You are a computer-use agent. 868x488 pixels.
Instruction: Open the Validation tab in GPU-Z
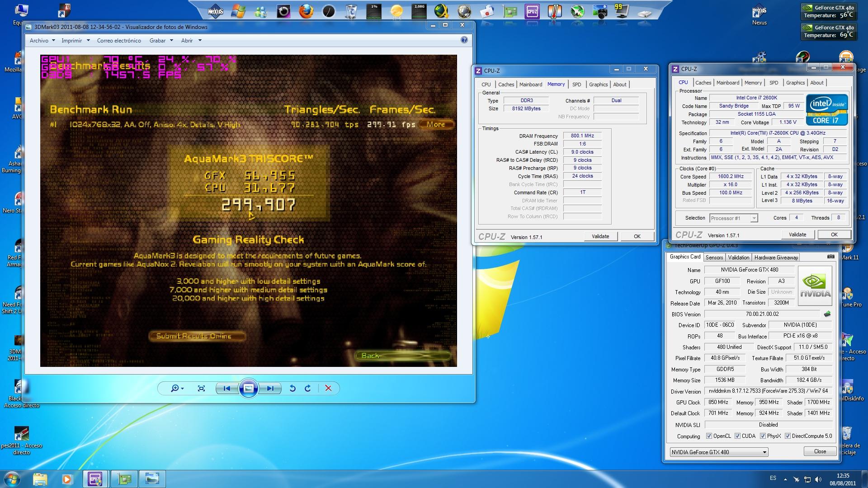point(738,258)
